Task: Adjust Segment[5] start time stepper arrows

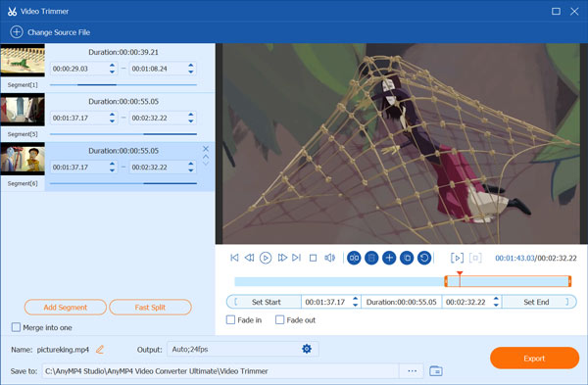Action: pyautogui.click(x=112, y=118)
